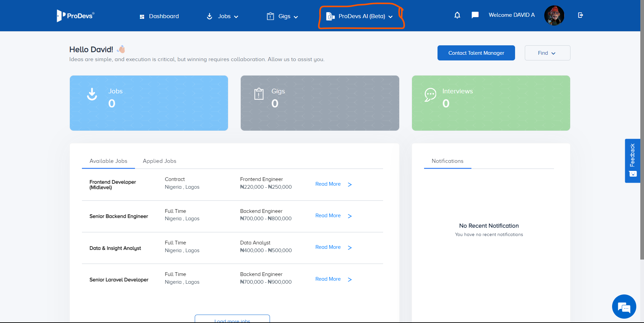Open the notifications bell icon

[x=457, y=15]
